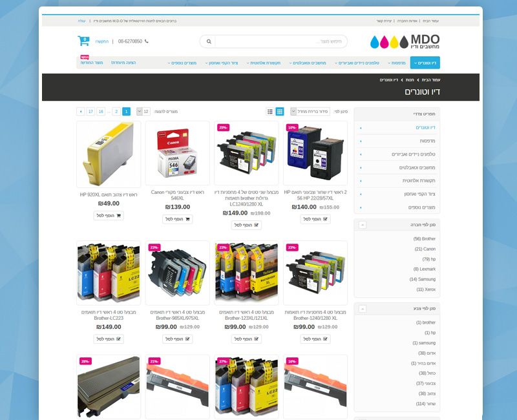517x420 pixels.
Task: Select sidebar category מחשבים וטאבלטים
Action: [417, 167]
